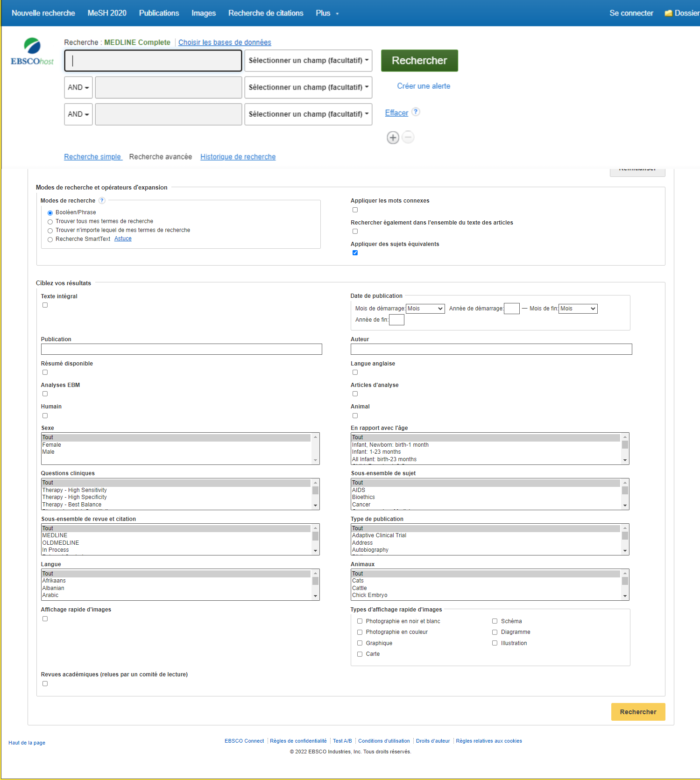Enable Revues académiques peer-reviewed filter
The width and height of the screenshot is (700, 780).
[x=45, y=684]
